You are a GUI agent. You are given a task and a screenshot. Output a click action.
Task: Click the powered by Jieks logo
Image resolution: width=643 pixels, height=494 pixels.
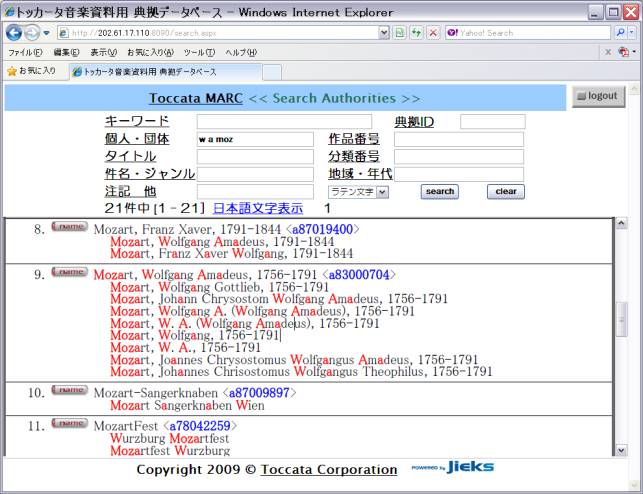453,467
